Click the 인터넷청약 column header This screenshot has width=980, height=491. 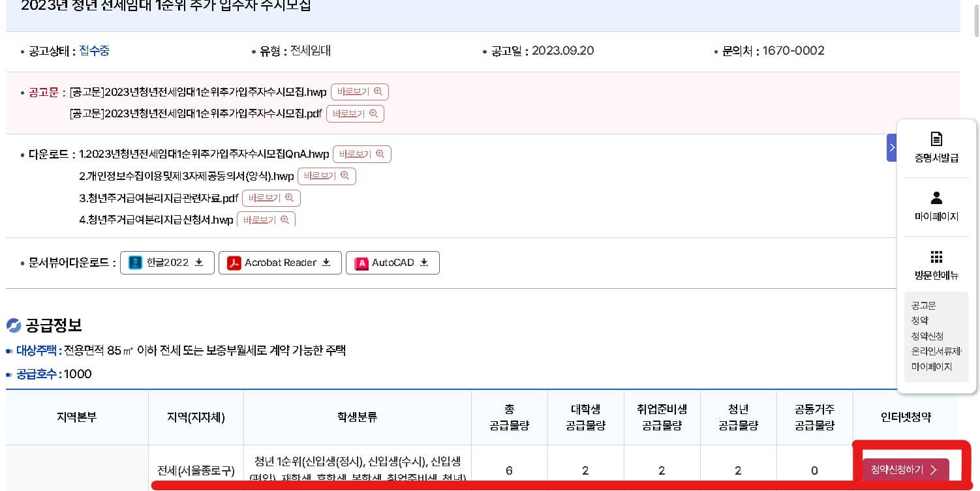(x=906, y=417)
